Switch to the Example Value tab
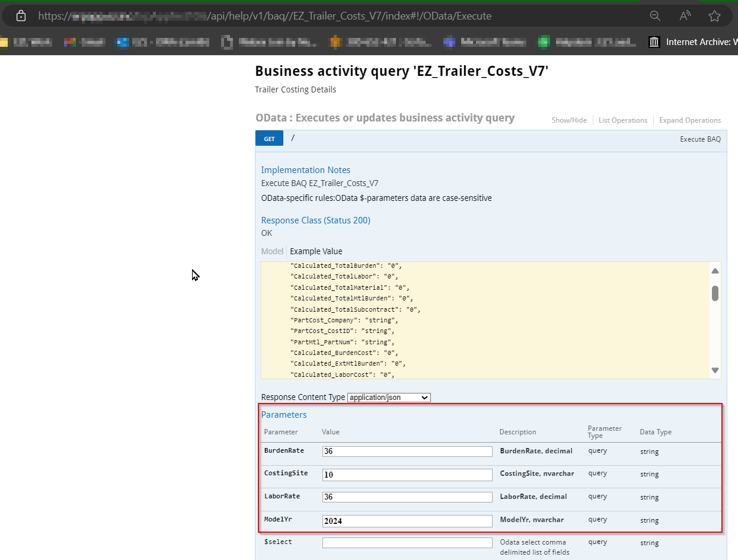Screen dimensions: 738x560 316,251
